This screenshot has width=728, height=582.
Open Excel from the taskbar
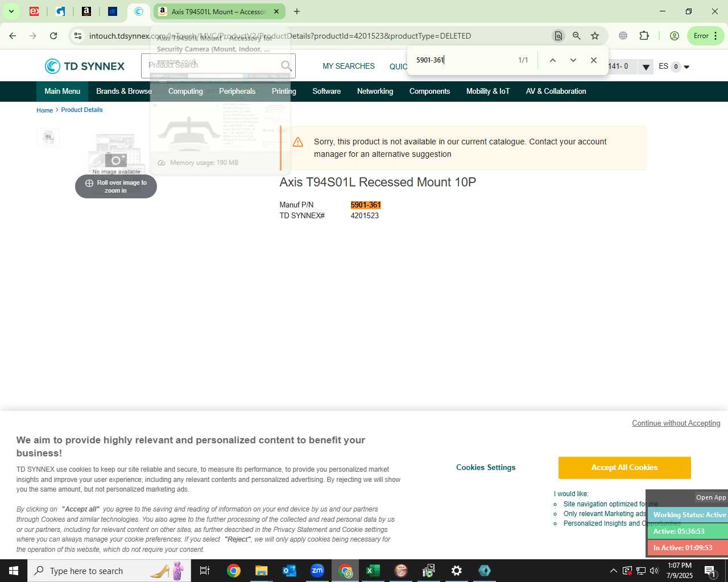373,571
